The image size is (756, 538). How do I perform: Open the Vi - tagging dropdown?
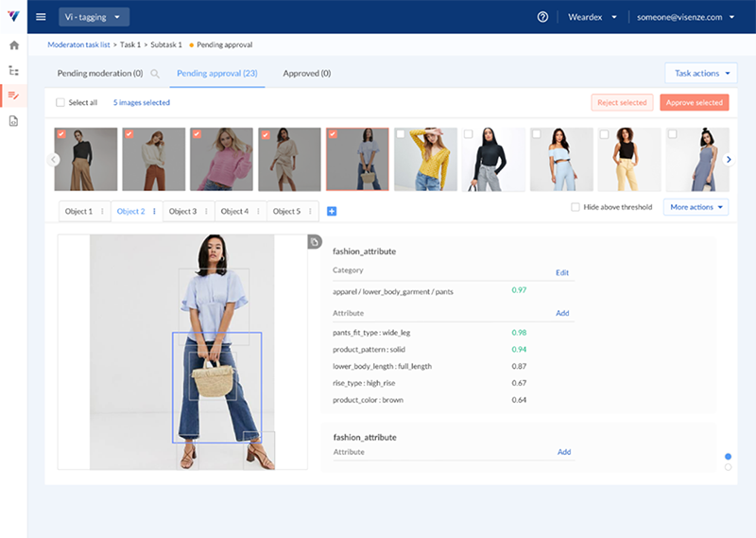[94, 17]
